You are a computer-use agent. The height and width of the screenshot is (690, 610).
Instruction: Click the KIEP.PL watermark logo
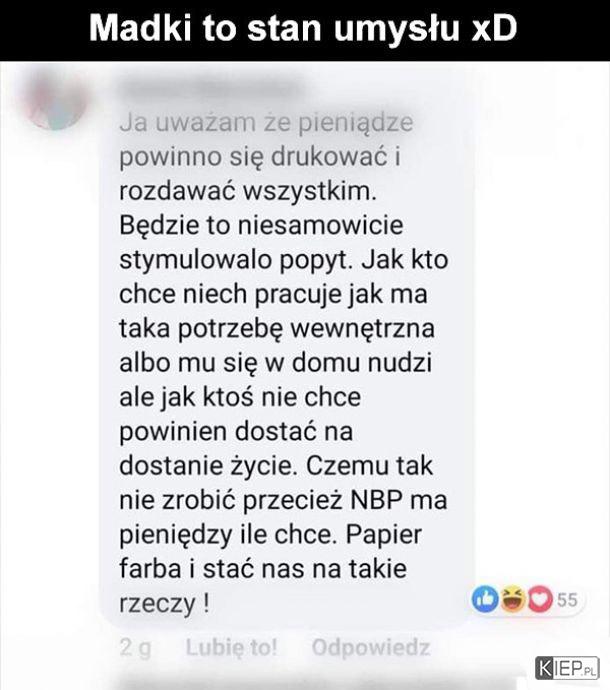pos(567,668)
